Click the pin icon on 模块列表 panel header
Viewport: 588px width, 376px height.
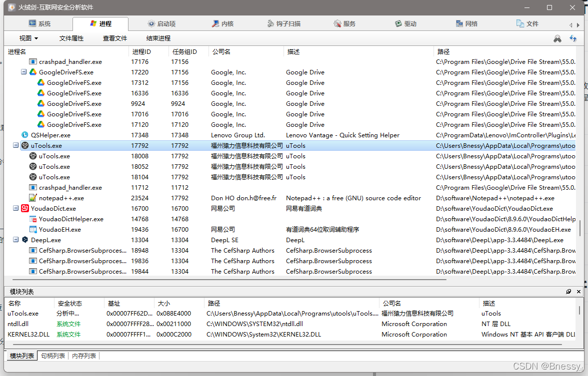(568, 292)
